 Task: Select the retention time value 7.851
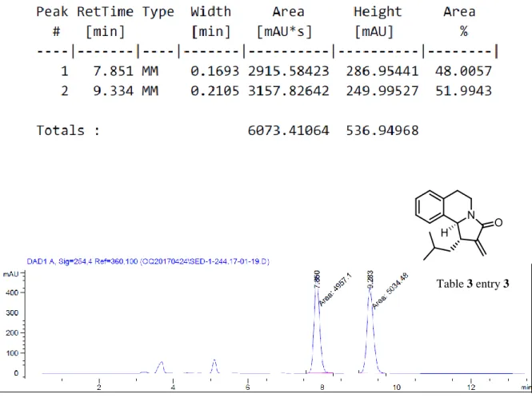point(114,71)
